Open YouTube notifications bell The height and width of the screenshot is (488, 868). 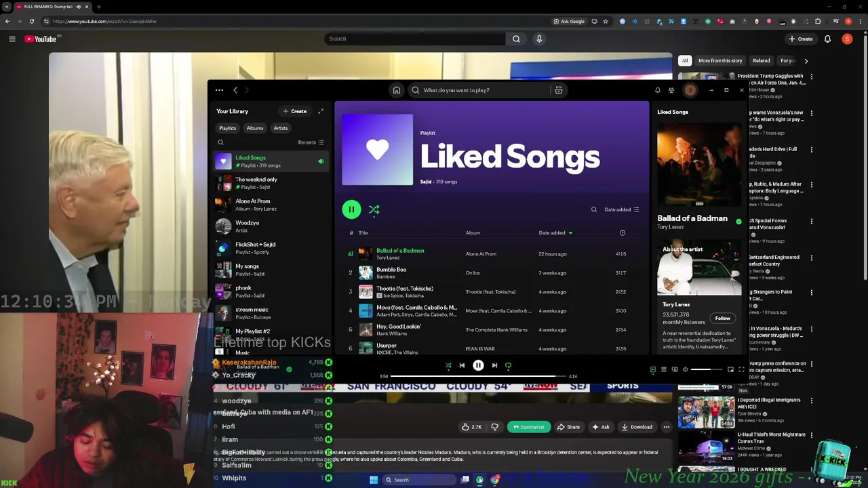click(x=827, y=39)
